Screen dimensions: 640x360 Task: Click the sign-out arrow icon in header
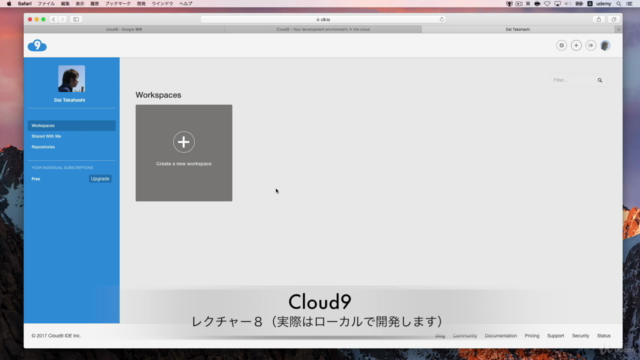[x=591, y=45]
